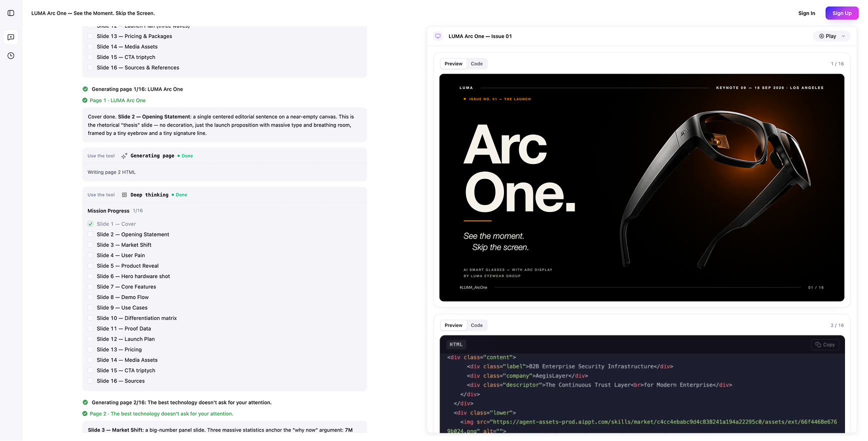Open the history clock icon
The image size is (868, 441).
pyautogui.click(x=11, y=55)
